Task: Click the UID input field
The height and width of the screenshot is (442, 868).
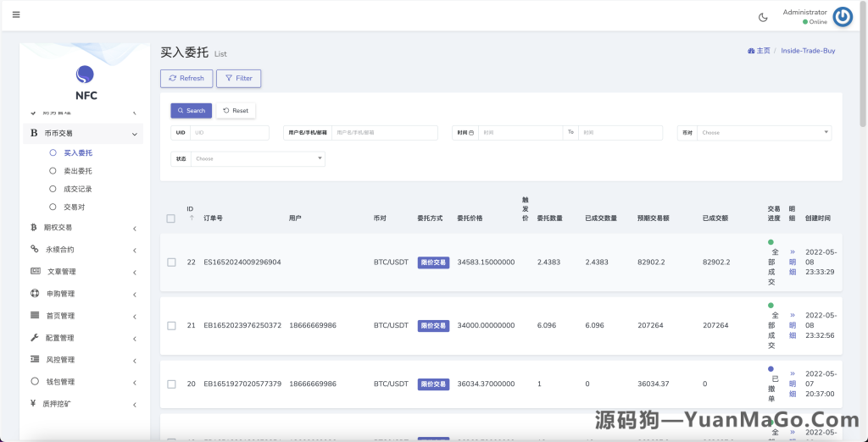Action: click(x=229, y=133)
